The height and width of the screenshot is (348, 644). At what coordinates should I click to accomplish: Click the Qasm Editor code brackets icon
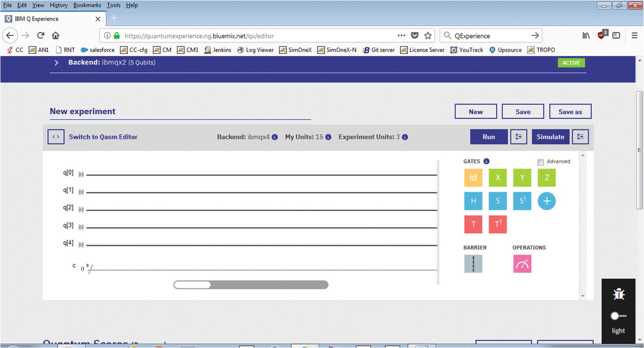(56, 137)
